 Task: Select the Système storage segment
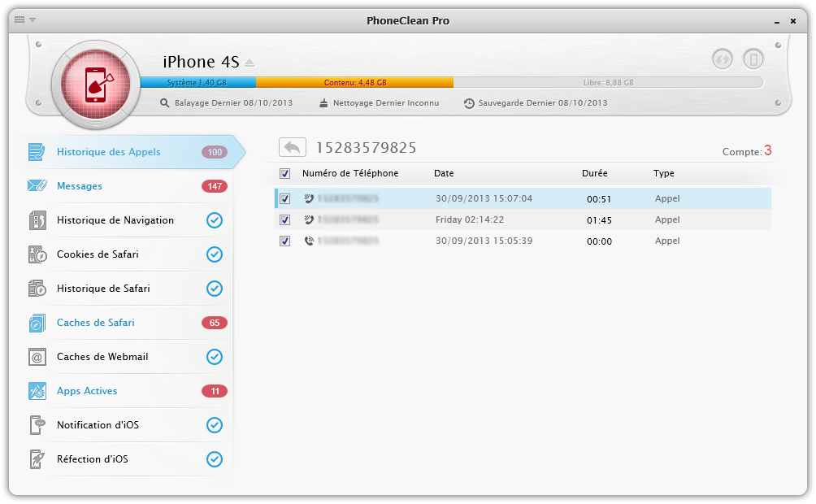click(x=197, y=82)
